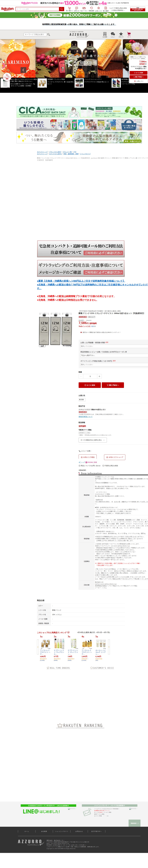148x868 pixels.
Task: Click the Rakuten logo in the header
Action: click(7, 9)
